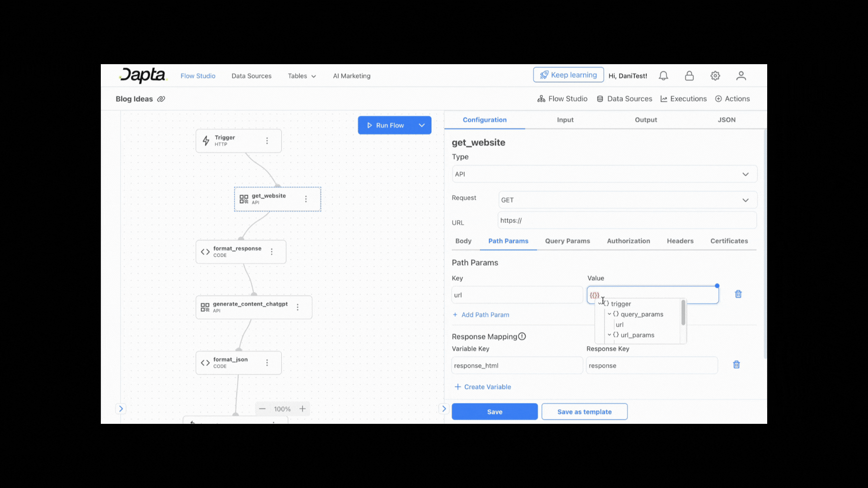Delete the response_html variable mapping

click(736, 365)
